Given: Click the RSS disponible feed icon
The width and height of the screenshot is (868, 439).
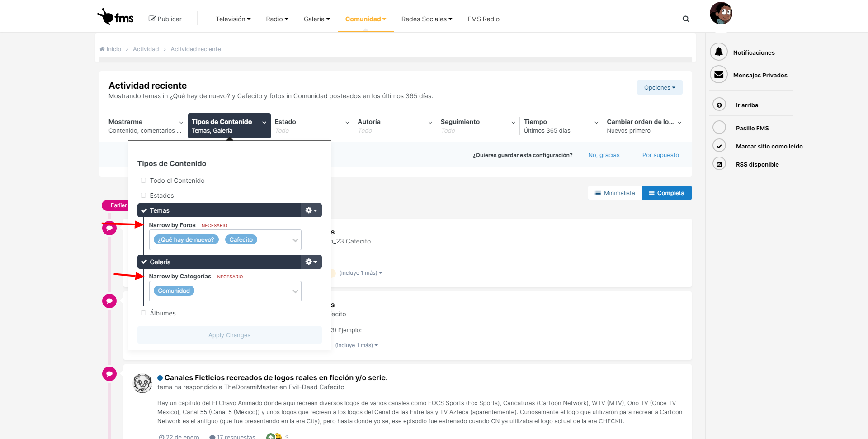Looking at the screenshot, I should 719,164.
